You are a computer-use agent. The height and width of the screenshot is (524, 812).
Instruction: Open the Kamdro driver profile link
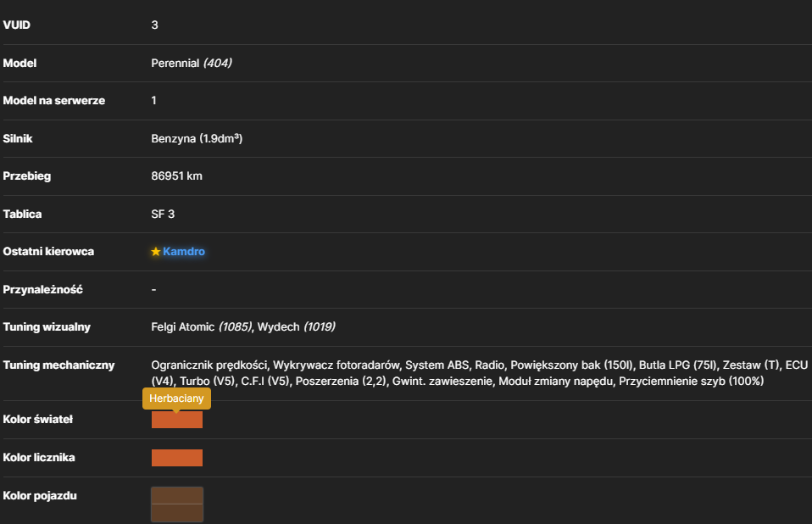click(x=184, y=252)
